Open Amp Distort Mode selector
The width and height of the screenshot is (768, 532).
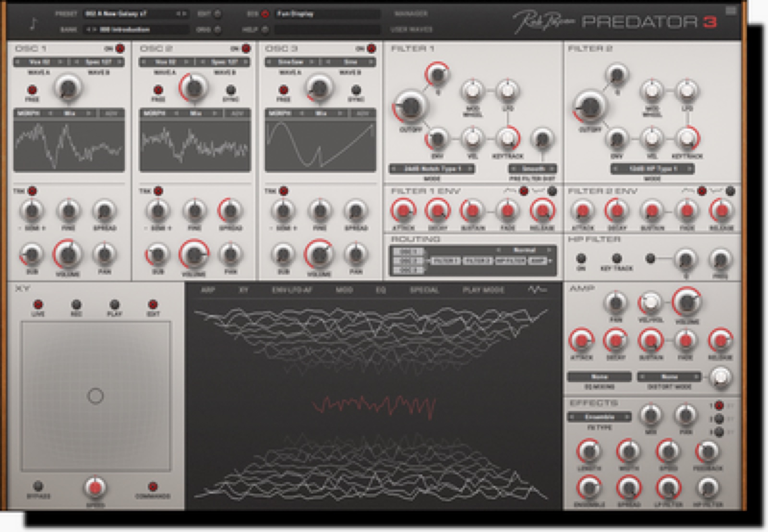(x=669, y=376)
